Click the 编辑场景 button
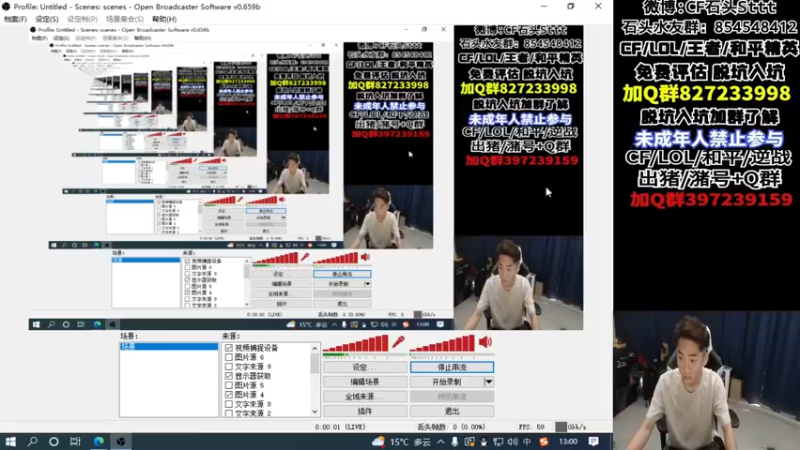The image size is (800, 450). [x=365, y=382]
